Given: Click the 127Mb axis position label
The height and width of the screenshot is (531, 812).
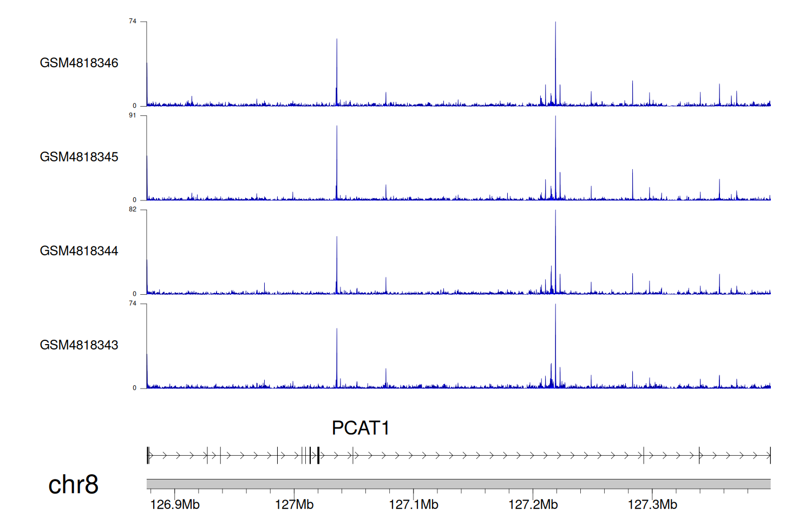Looking at the screenshot, I should point(294,505).
